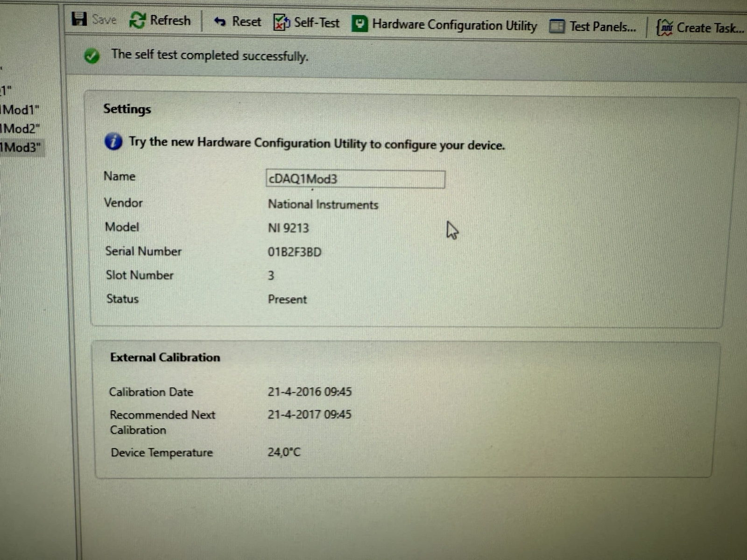Click the Create Task waveform icon
Screen dimensions: 747x560
(665, 28)
